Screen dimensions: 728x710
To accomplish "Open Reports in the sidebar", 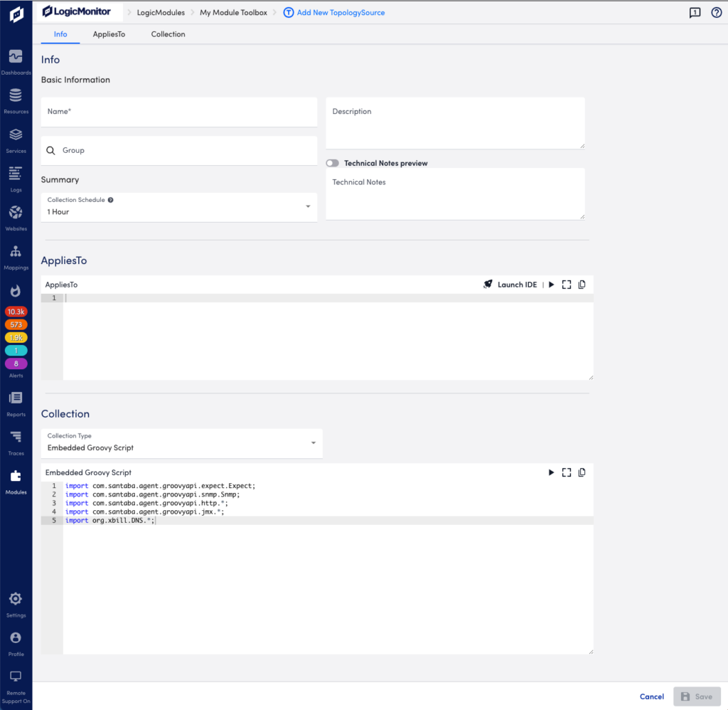I will (16, 398).
